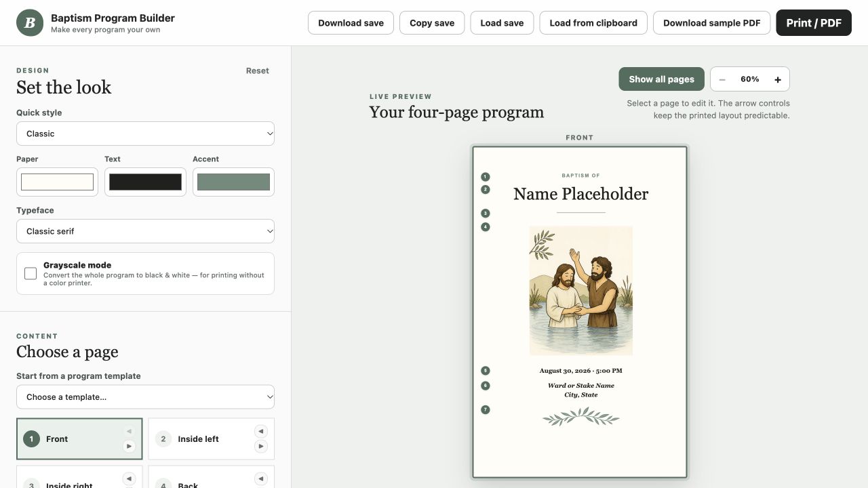Screen dimensions: 868x488
Task: Click the Print / PDF button
Action: coord(814,23)
